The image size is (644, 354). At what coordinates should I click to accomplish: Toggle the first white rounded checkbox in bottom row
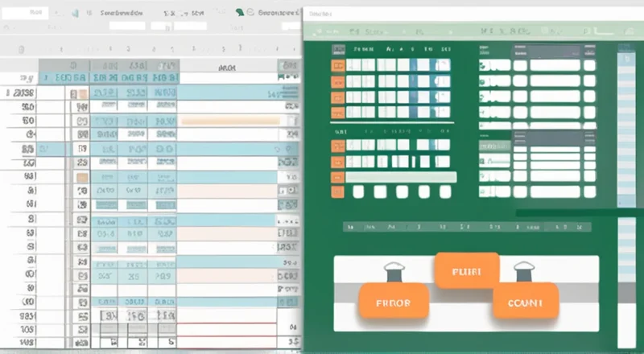point(358,191)
